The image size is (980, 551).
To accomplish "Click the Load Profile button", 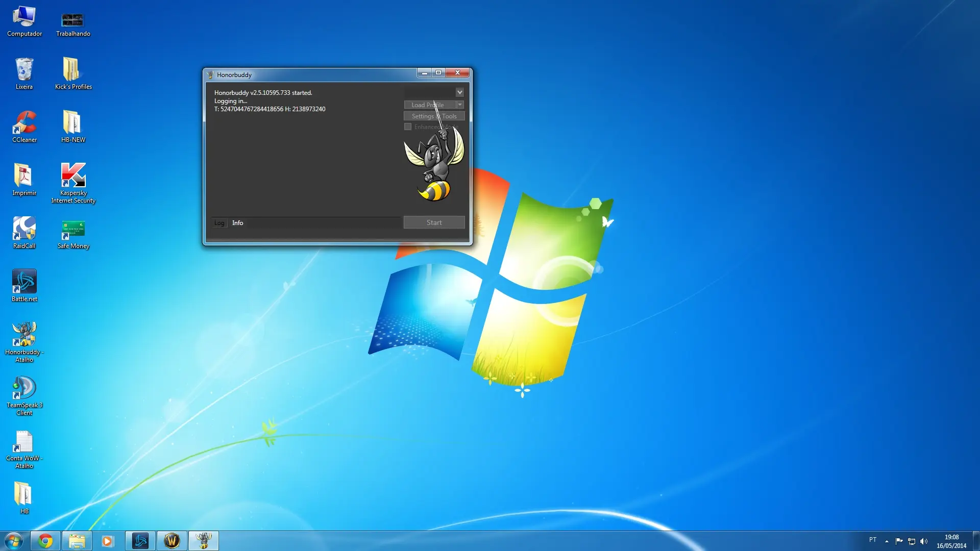I will [429, 105].
